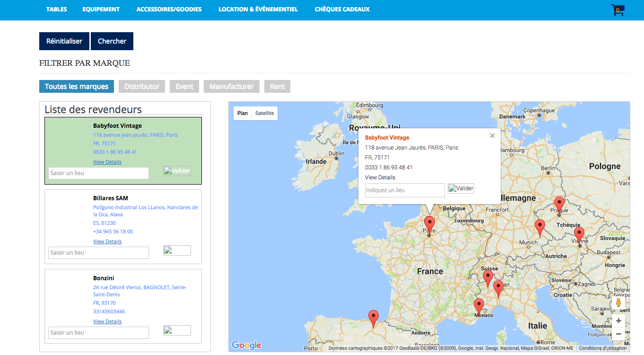This screenshot has height=355, width=644.
Task: Open View Details for Babyfoot Vintage in list
Action: [x=107, y=162]
